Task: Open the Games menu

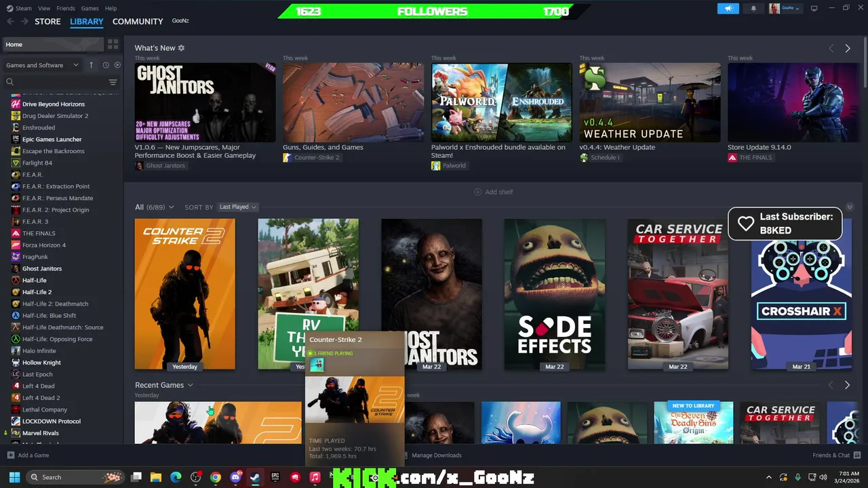Action: 90,8
